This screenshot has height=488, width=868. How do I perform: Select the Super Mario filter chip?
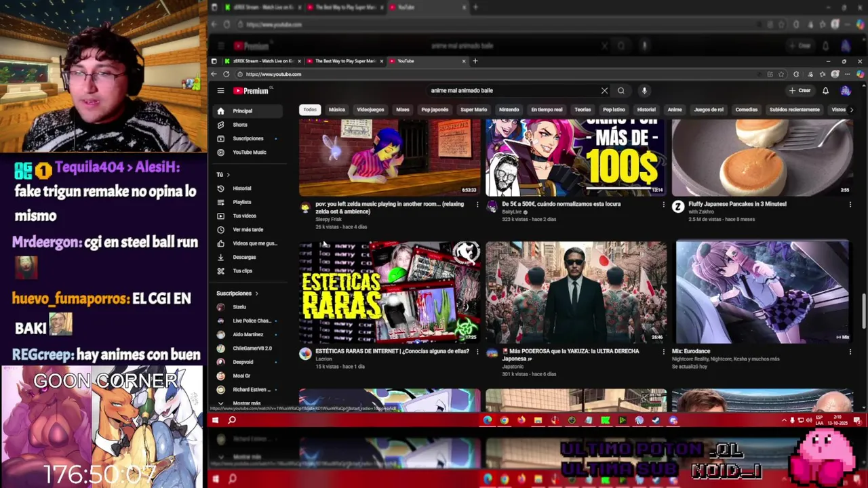[x=473, y=110]
